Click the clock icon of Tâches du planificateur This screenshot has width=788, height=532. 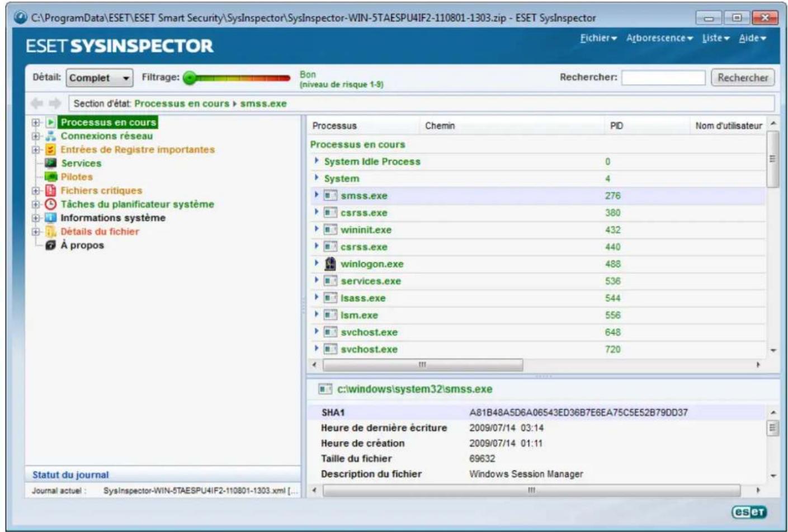point(50,204)
